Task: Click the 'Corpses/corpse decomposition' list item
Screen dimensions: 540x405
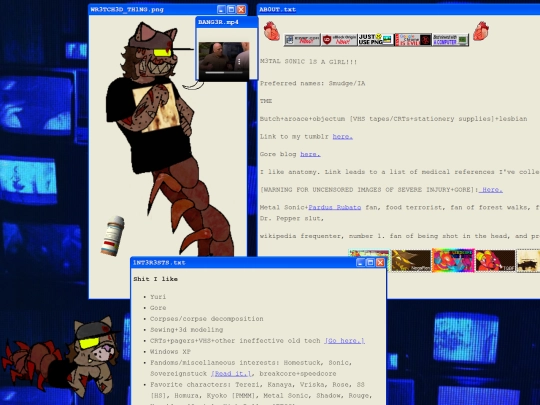Action: (x=207, y=319)
